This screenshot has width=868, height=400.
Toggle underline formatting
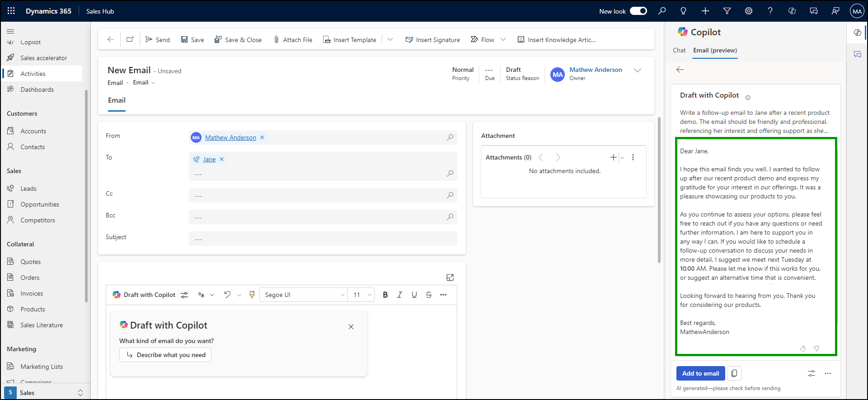point(414,295)
